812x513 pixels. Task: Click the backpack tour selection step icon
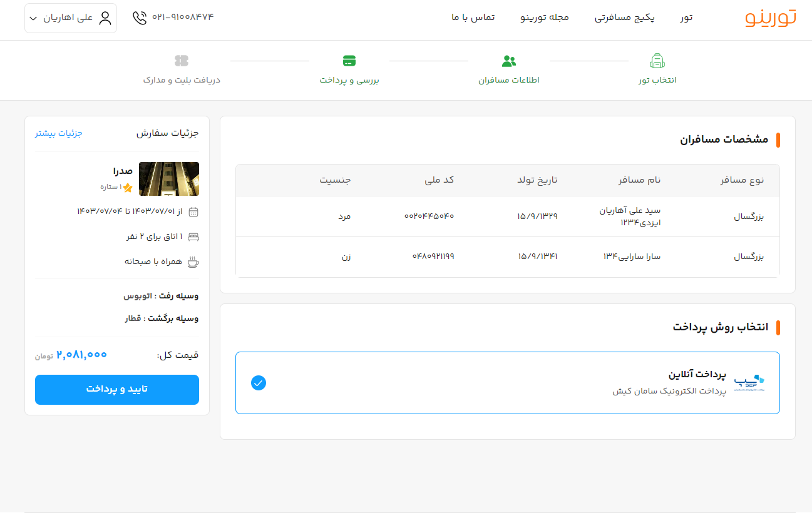(657, 61)
